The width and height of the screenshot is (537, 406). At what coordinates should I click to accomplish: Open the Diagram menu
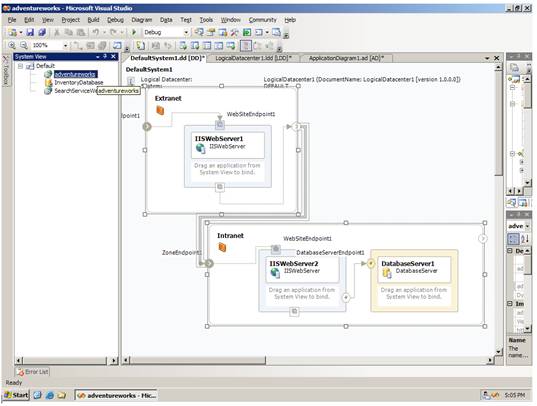click(141, 20)
